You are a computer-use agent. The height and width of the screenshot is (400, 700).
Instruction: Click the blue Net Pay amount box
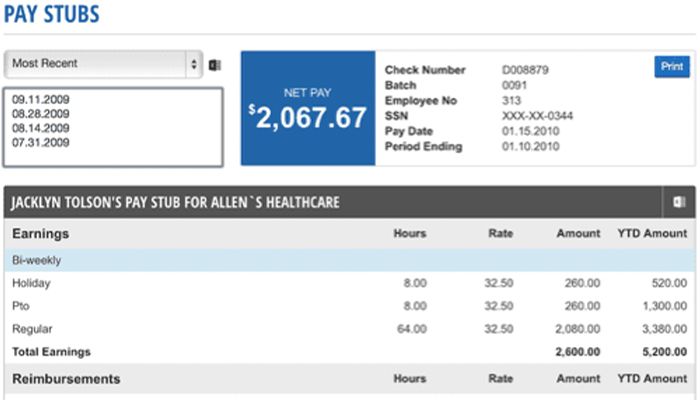pos(308,109)
